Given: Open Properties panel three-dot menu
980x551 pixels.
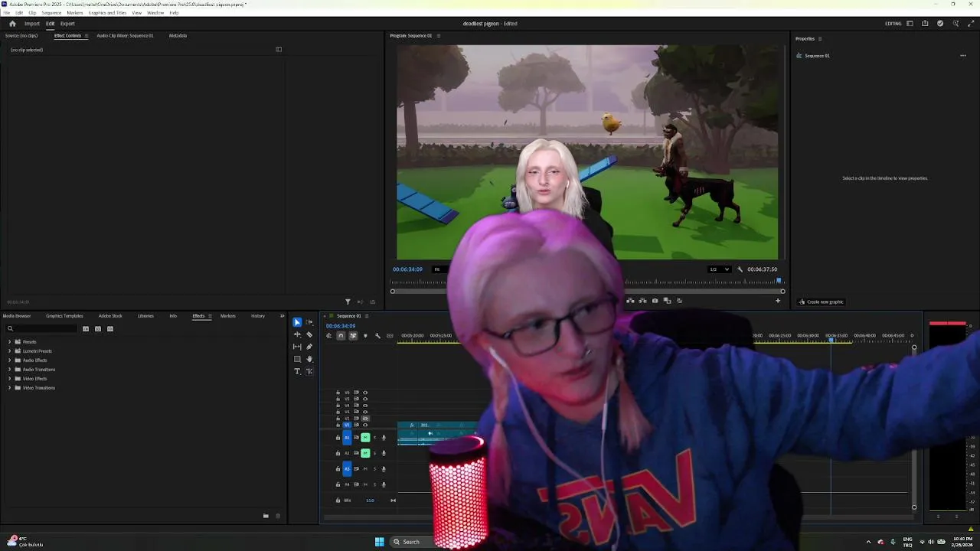Looking at the screenshot, I should [963, 56].
